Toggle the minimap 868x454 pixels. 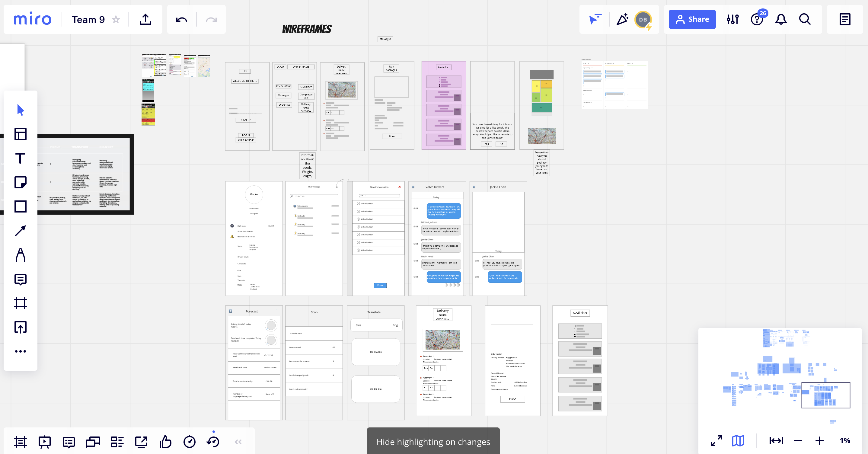pyautogui.click(x=738, y=441)
